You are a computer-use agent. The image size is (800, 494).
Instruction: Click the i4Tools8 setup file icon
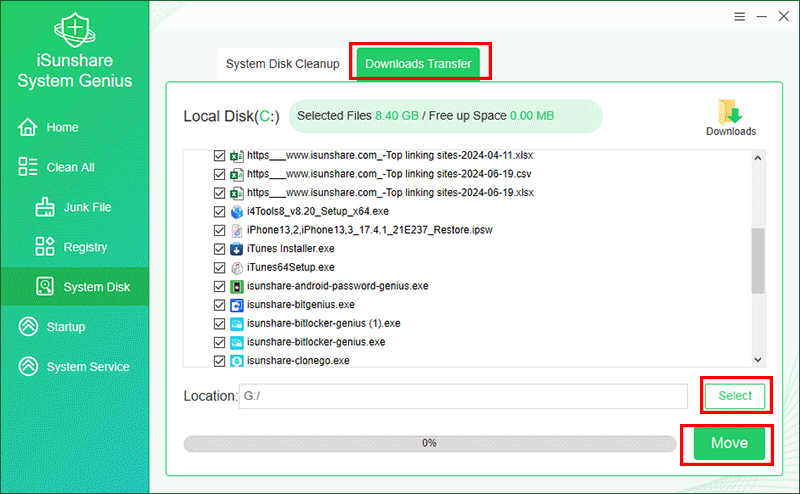click(x=237, y=212)
